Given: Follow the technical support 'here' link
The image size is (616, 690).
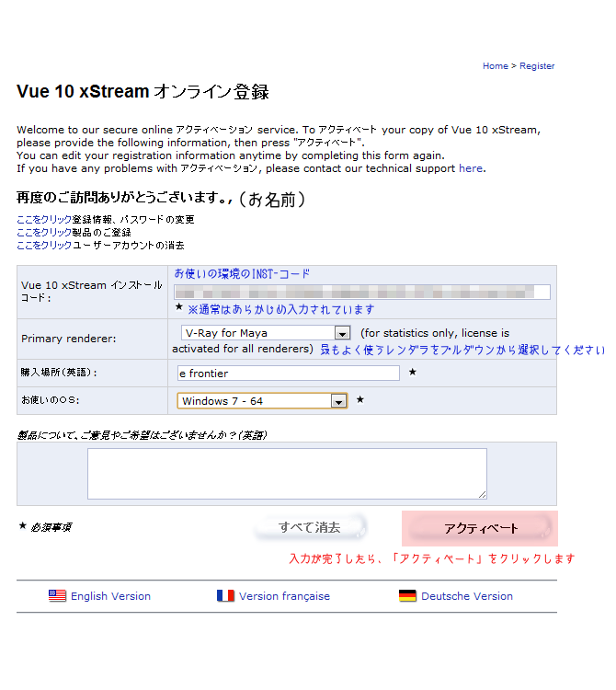Looking at the screenshot, I should click(x=471, y=168).
